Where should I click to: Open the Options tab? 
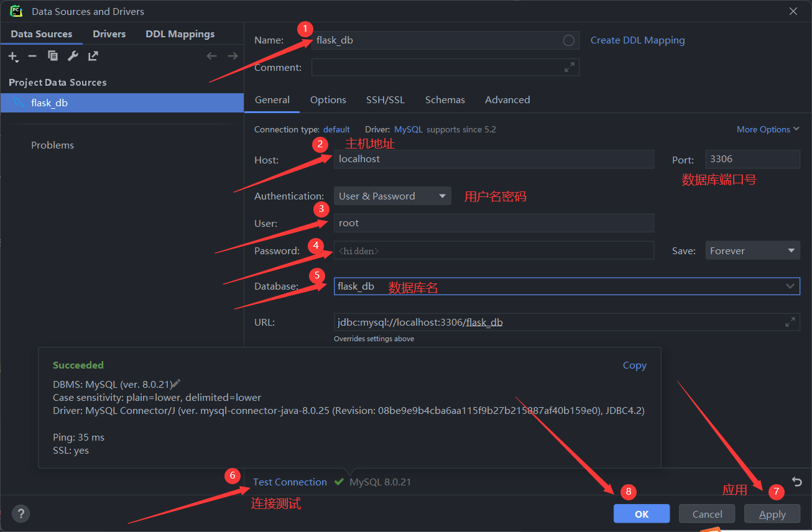point(328,100)
